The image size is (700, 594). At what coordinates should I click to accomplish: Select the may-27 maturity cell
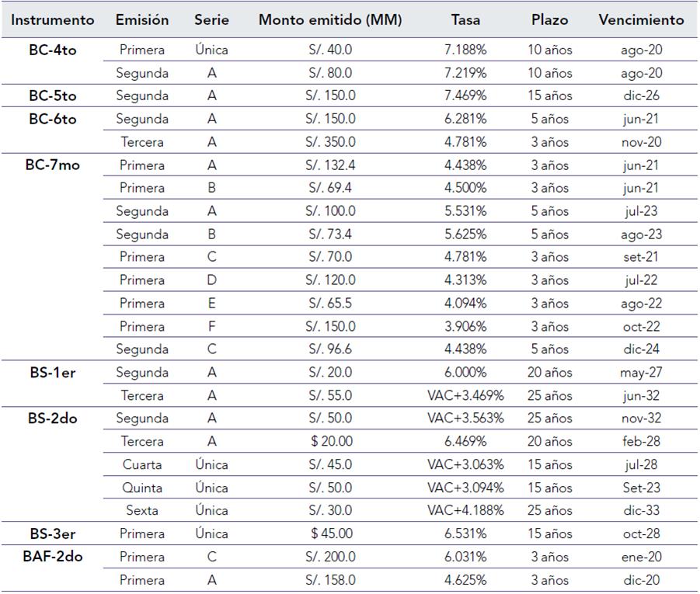point(641,373)
